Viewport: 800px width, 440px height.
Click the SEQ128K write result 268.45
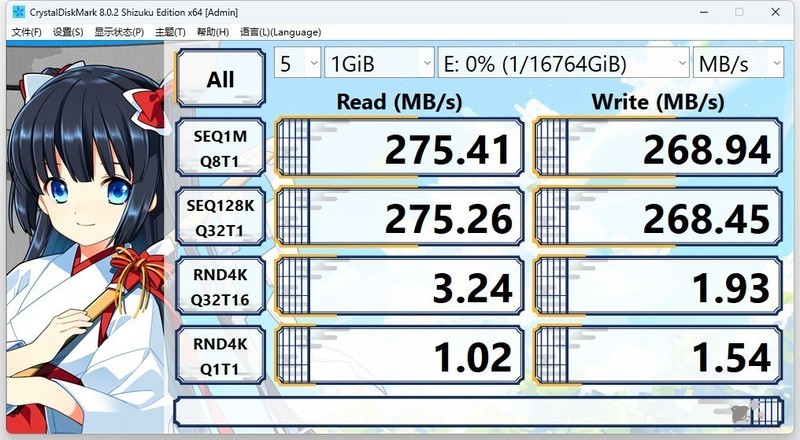658,217
